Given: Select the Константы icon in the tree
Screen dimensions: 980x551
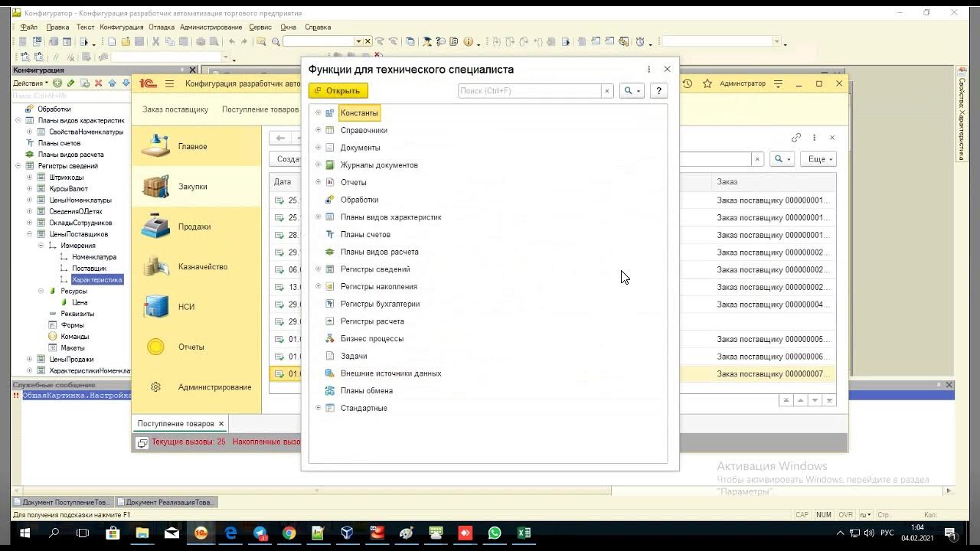Looking at the screenshot, I should pos(330,112).
